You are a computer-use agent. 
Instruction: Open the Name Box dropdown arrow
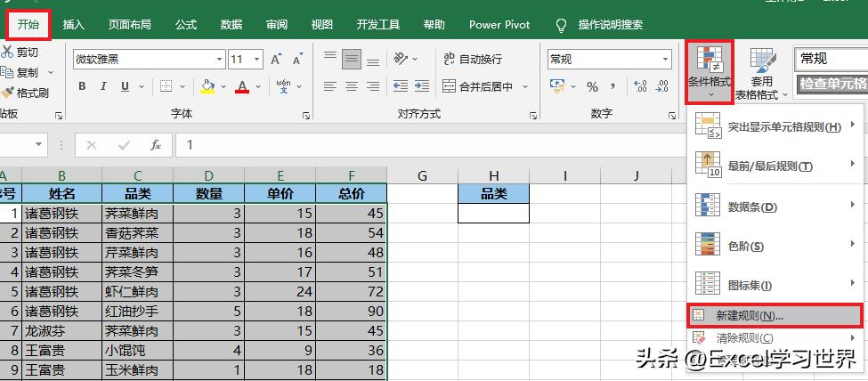pyautogui.click(x=38, y=145)
